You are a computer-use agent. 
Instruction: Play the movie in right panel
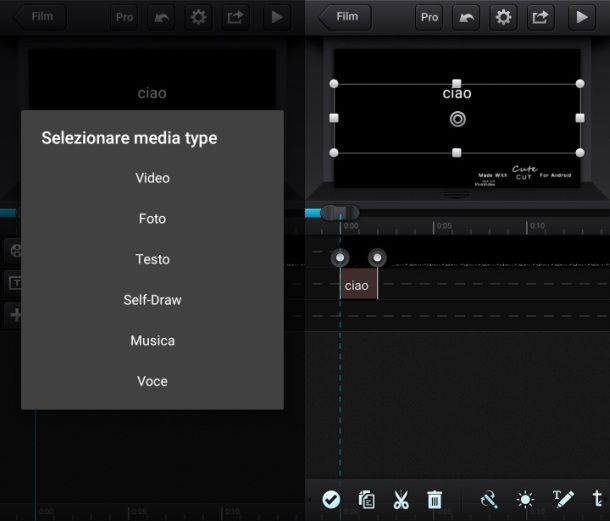pyautogui.click(x=582, y=17)
